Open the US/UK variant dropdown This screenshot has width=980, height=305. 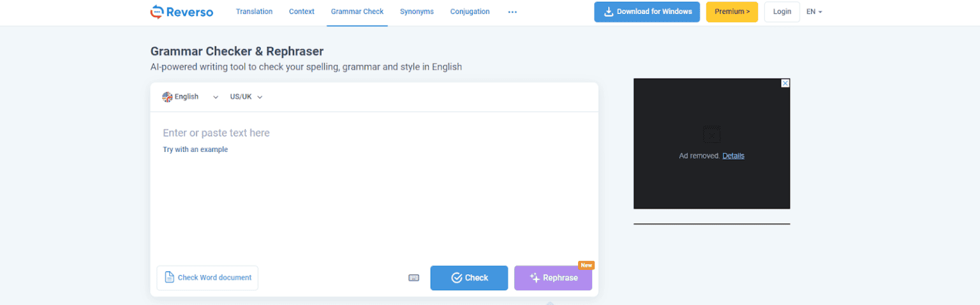[x=246, y=97]
